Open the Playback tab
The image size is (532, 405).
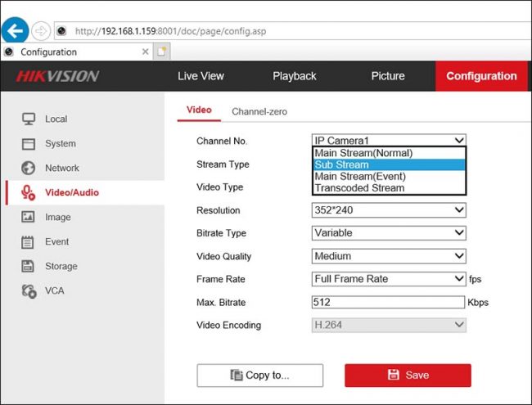pos(295,76)
